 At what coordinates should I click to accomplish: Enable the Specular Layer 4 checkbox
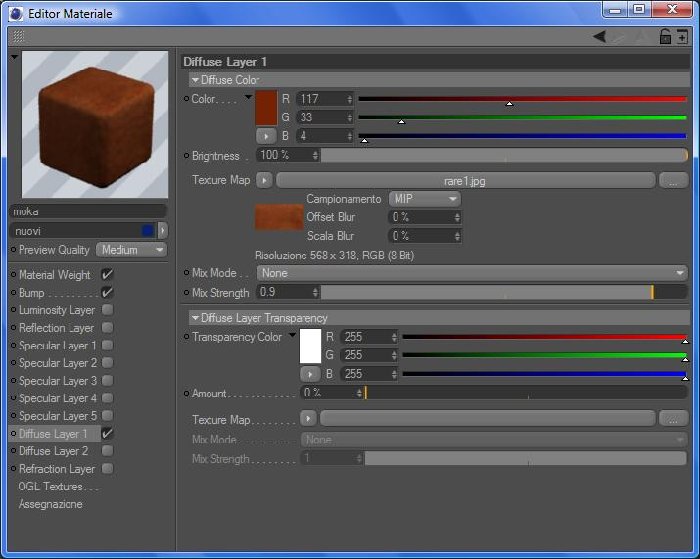pyautogui.click(x=108, y=398)
